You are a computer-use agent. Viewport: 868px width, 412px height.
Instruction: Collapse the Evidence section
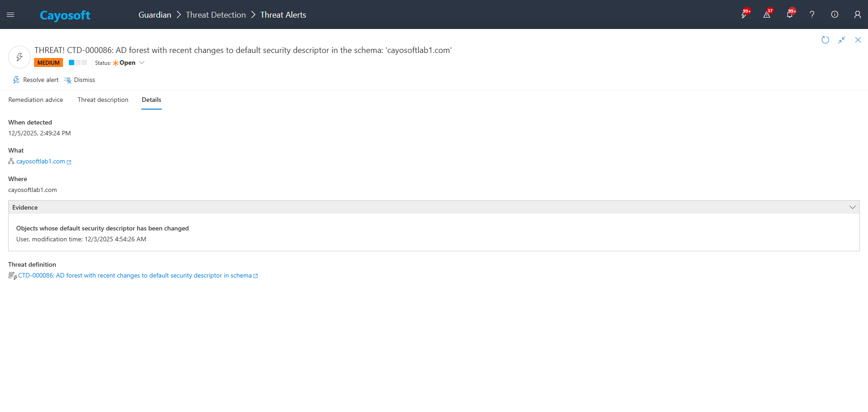pos(852,207)
